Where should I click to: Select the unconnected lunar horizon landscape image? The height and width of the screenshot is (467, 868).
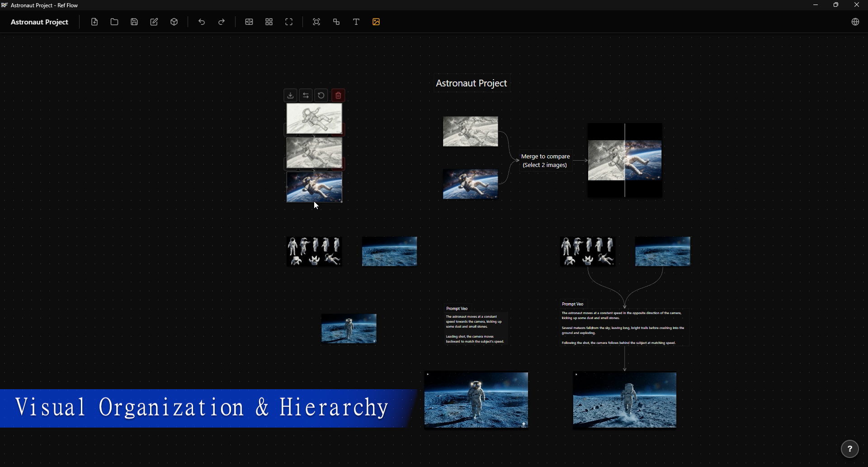390,252
